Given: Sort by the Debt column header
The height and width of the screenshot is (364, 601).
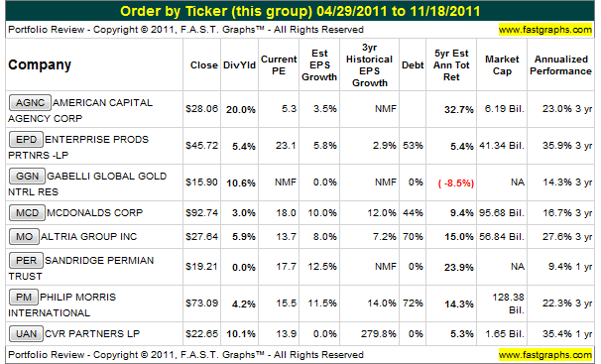Looking at the screenshot, I should (x=413, y=65).
